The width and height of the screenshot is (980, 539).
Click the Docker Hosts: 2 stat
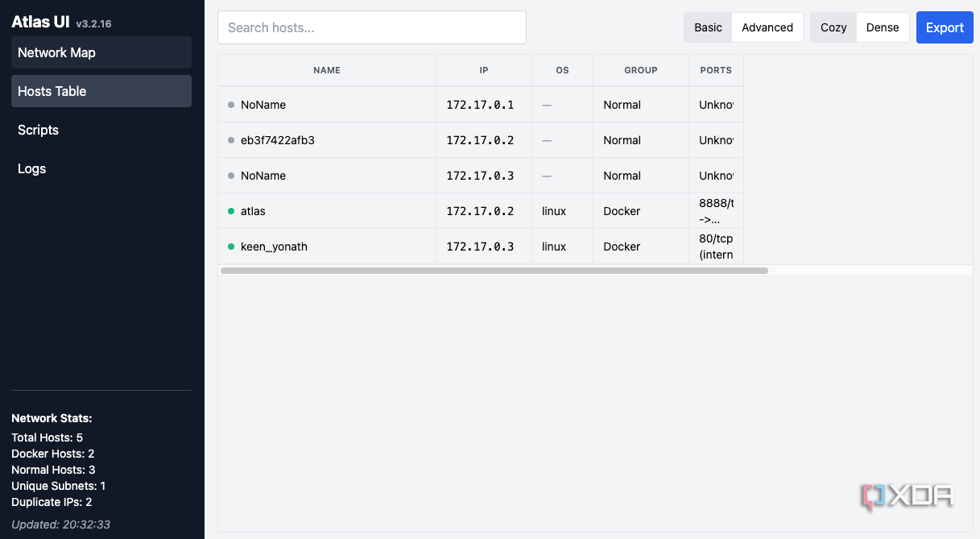pos(52,454)
